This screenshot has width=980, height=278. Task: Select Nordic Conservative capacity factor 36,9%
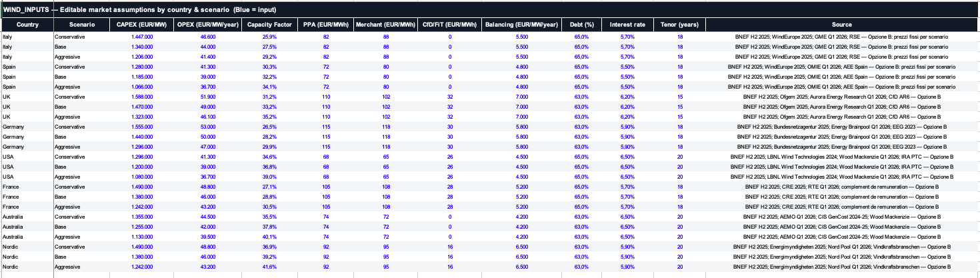click(269, 247)
